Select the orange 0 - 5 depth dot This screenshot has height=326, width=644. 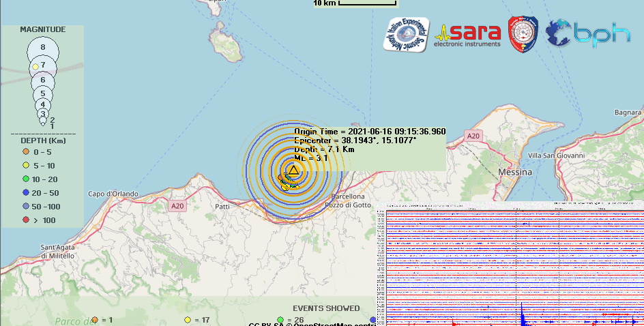[26, 151]
